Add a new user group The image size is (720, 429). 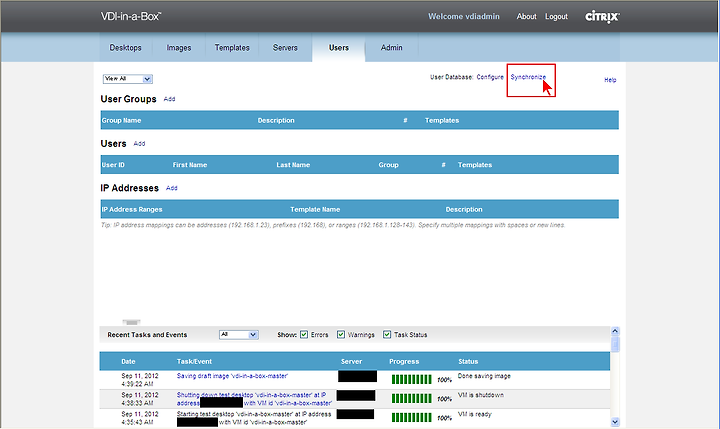pos(169,99)
